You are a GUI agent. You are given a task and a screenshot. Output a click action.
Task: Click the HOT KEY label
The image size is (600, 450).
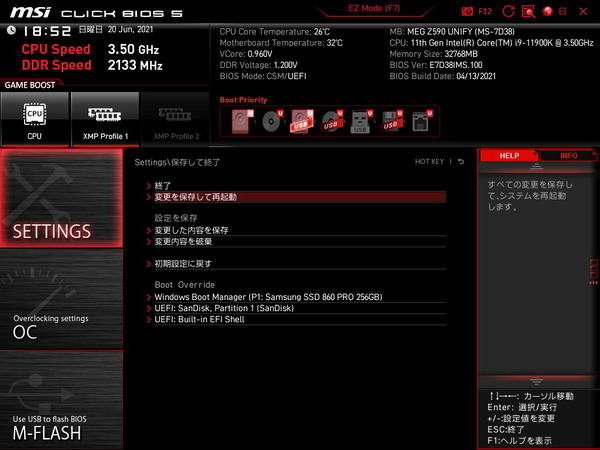(x=429, y=161)
